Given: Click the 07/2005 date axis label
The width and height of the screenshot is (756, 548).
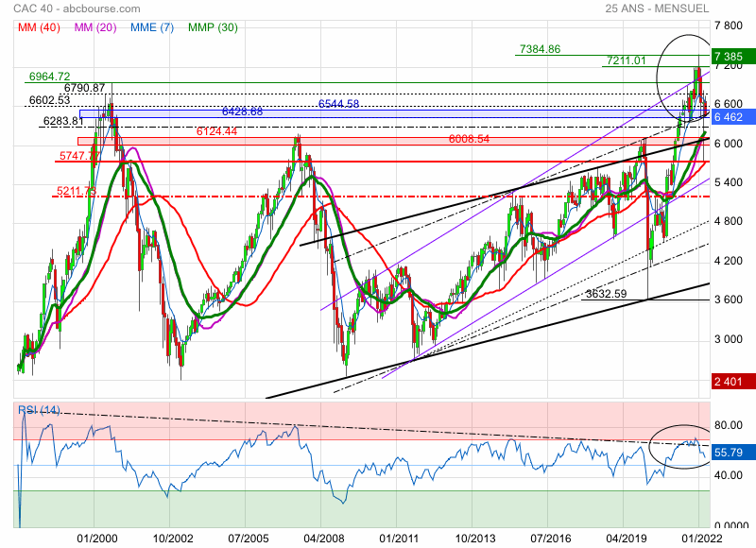Looking at the screenshot, I should (x=249, y=539).
